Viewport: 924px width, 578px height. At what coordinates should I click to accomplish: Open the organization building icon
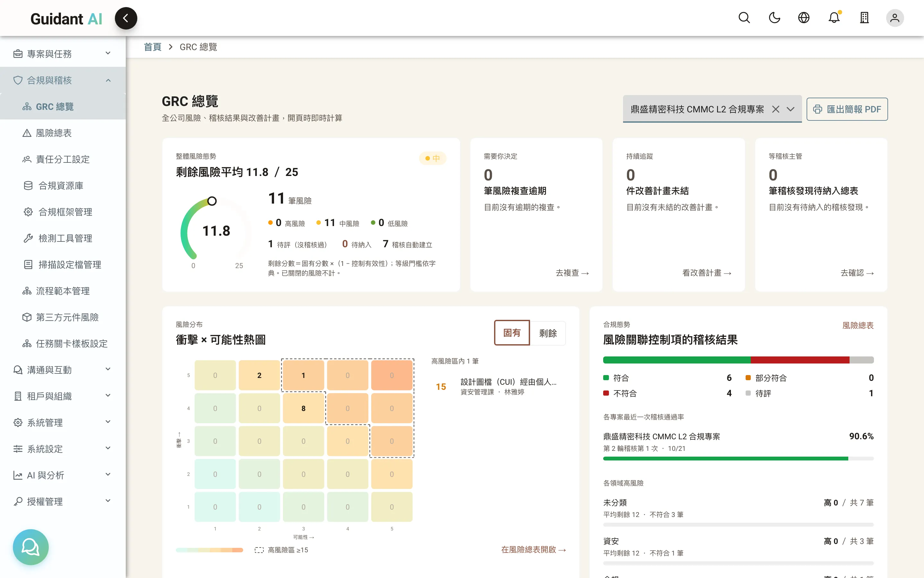[864, 18]
